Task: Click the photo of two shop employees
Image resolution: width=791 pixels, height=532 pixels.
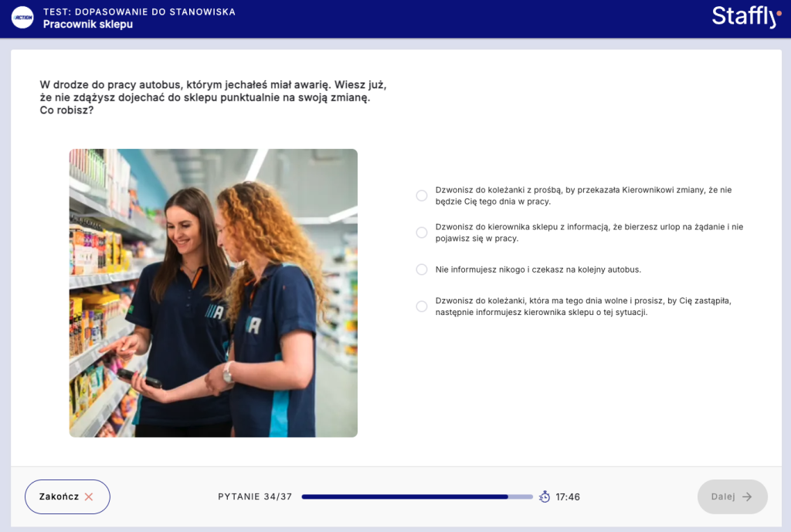Action: pyautogui.click(x=213, y=293)
